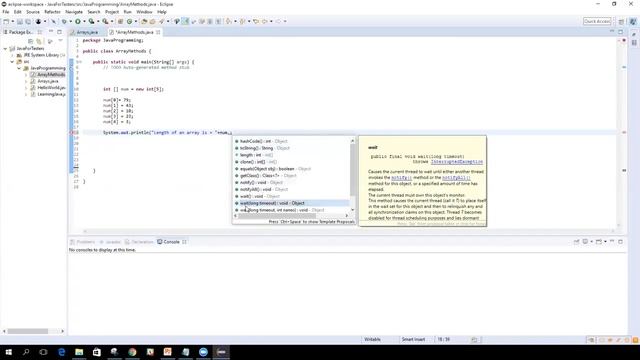
Task: Click the Quick Access search field
Action: tap(597, 21)
